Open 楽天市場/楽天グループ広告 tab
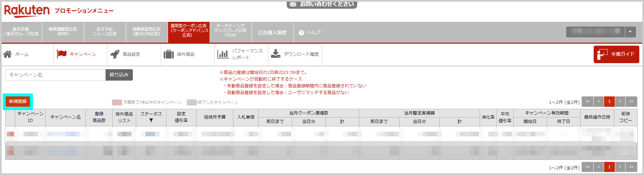644x175 pixels. click(x=21, y=32)
